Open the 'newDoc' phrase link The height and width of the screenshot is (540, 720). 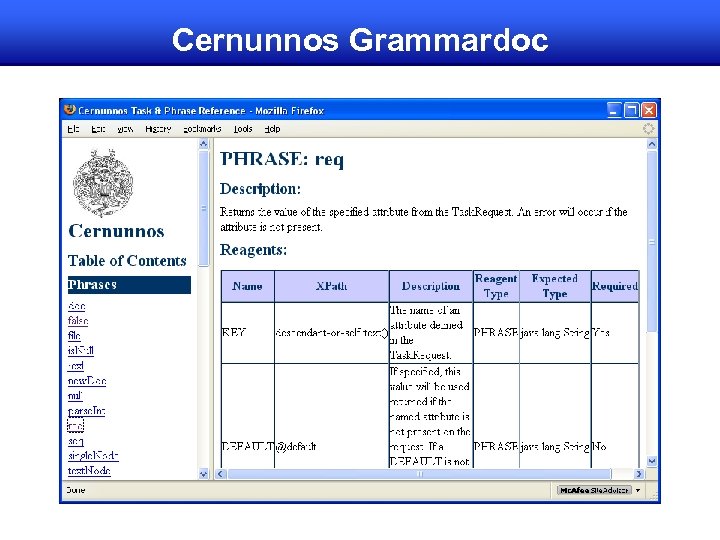(x=87, y=381)
